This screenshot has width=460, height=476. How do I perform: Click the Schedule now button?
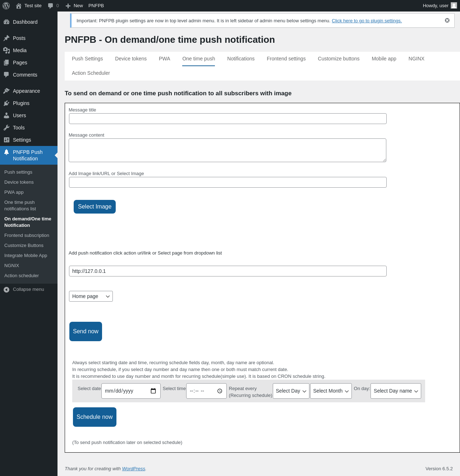click(x=95, y=417)
